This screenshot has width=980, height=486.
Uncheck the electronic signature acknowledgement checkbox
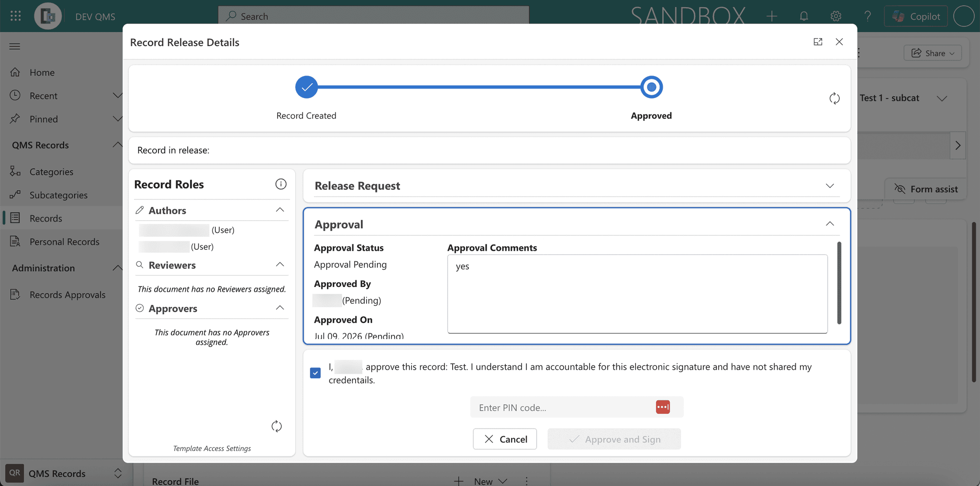[x=315, y=373]
